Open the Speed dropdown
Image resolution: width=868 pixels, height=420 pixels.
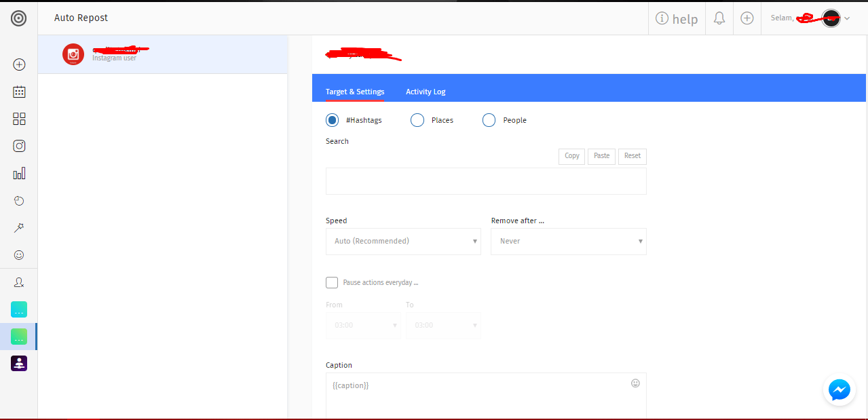click(403, 242)
